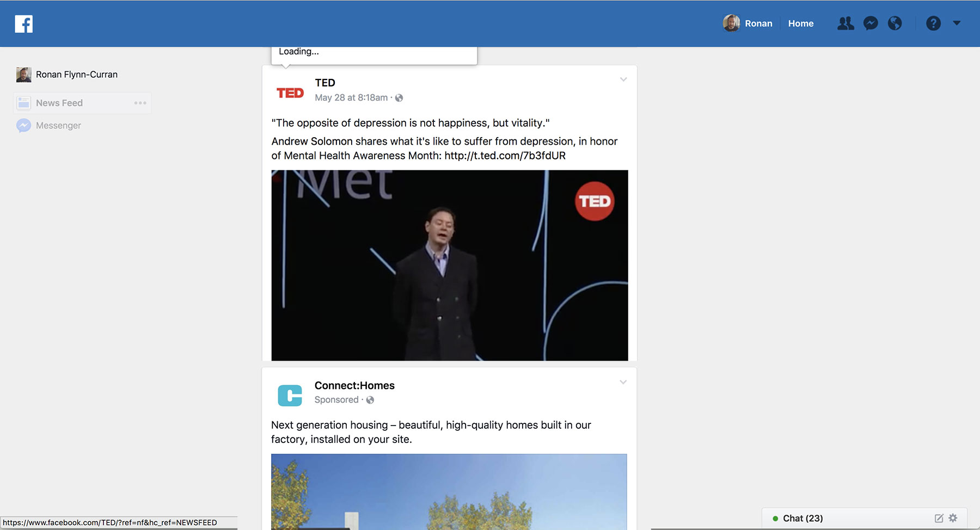Click the quote "The opposite of depression" text

[411, 123]
